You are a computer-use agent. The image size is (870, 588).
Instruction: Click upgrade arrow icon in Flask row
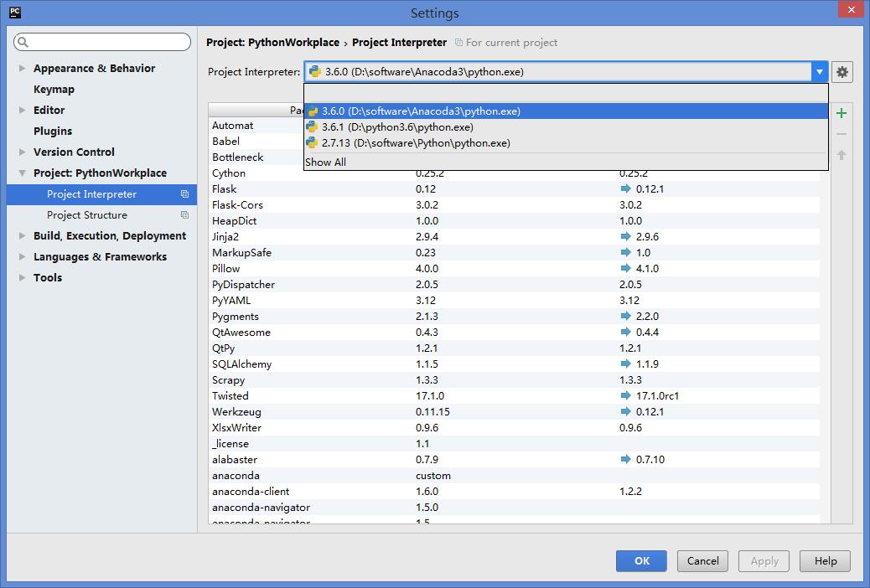(626, 188)
